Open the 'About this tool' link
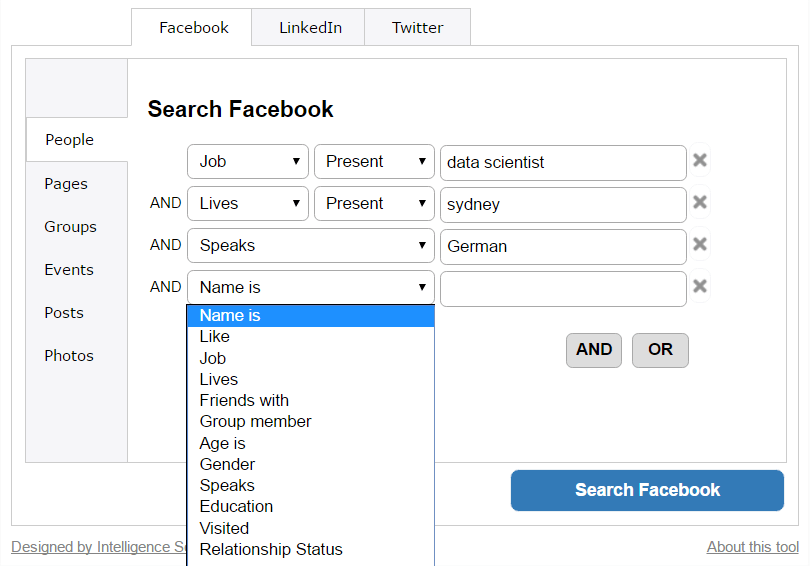 point(753,547)
